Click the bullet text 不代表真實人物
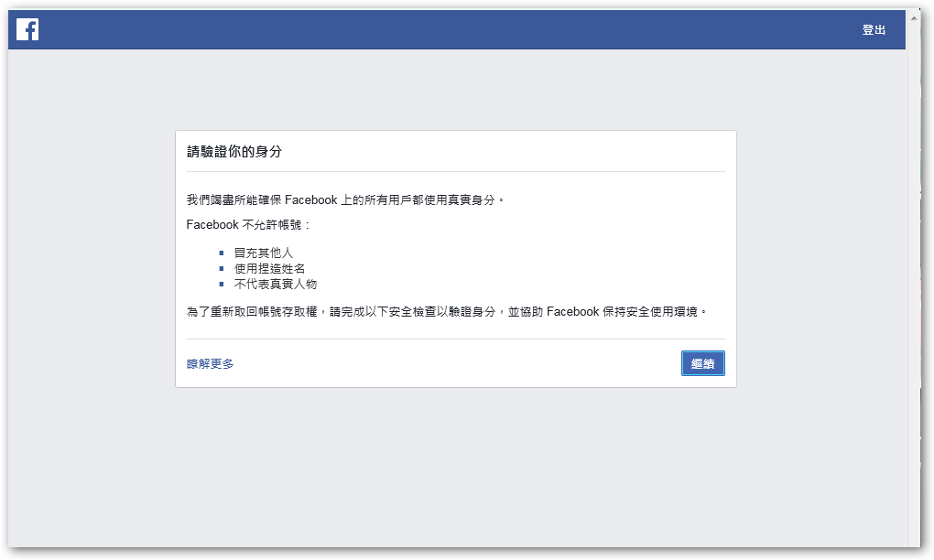The image size is (934, 560). (x=276, y=284)
